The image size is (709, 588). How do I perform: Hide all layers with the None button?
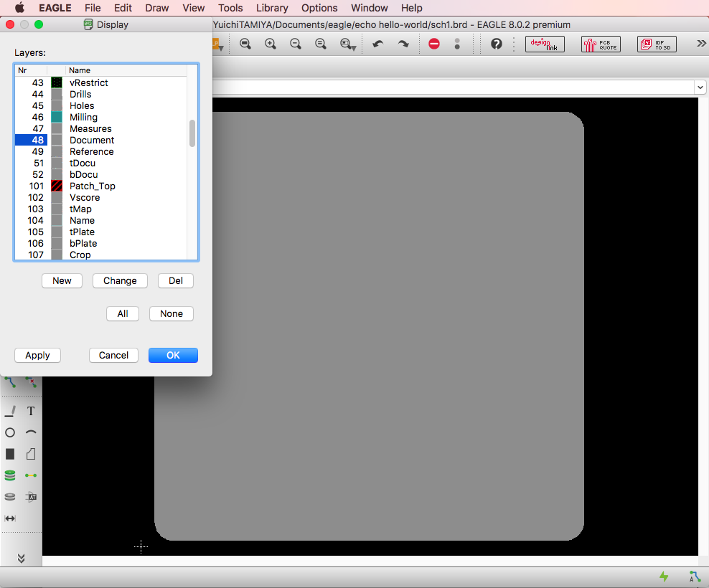(172, 313)
